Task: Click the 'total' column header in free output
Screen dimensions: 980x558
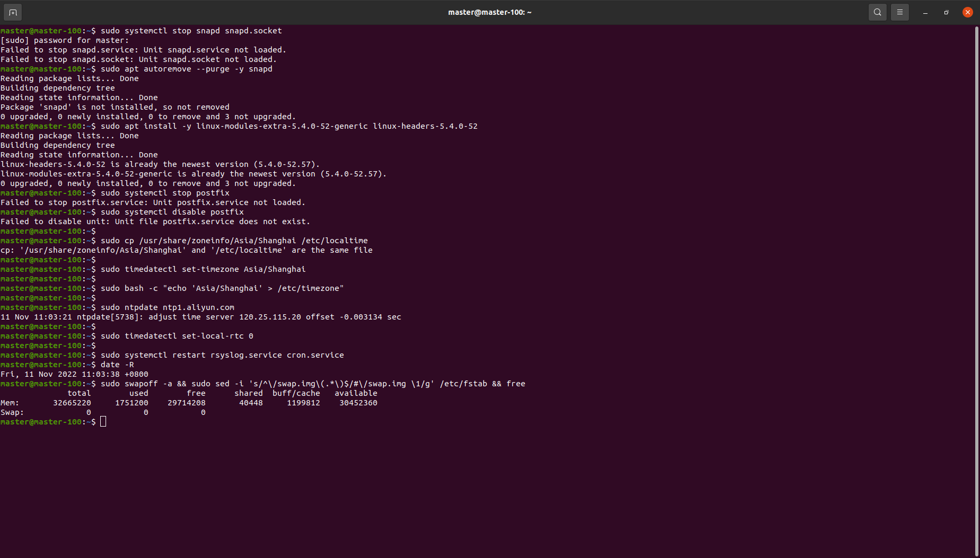Action: tap(79, 393)
